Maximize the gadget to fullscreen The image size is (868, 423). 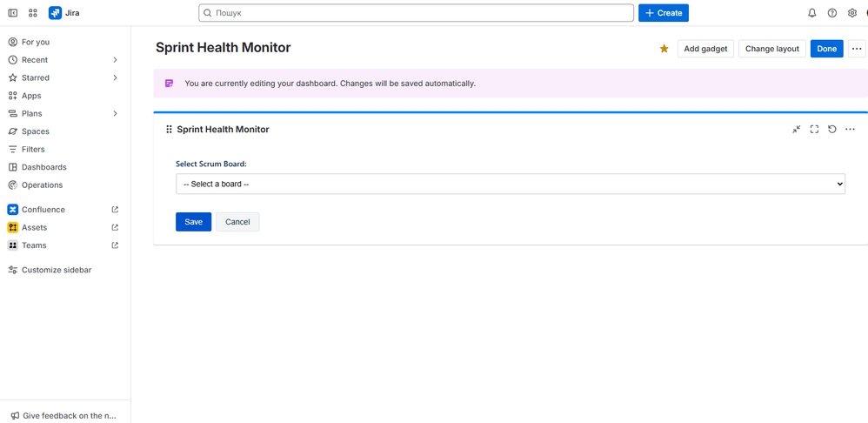point(814,129)
